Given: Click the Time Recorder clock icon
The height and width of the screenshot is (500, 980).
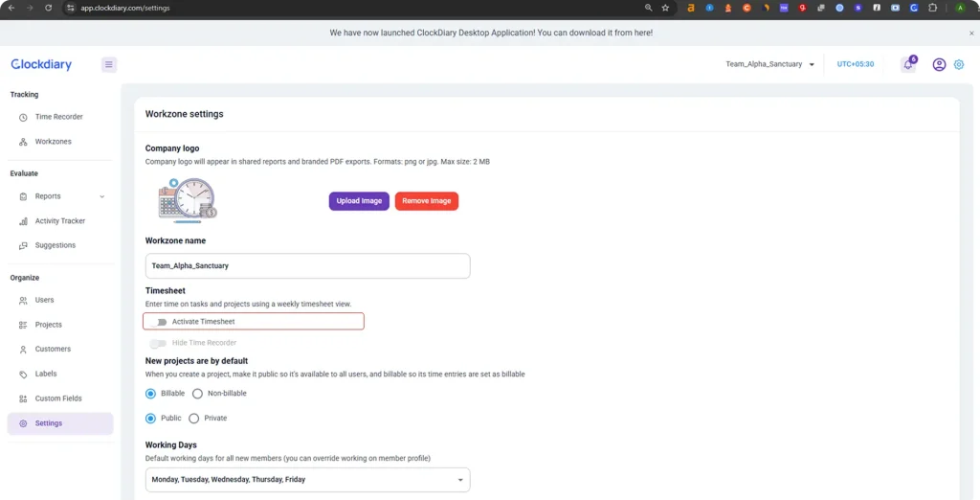Looking at the screenshot, I should point(23,117).
